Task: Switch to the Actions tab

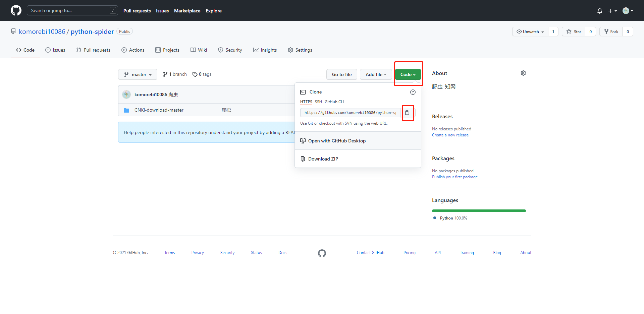Action: 133,50
